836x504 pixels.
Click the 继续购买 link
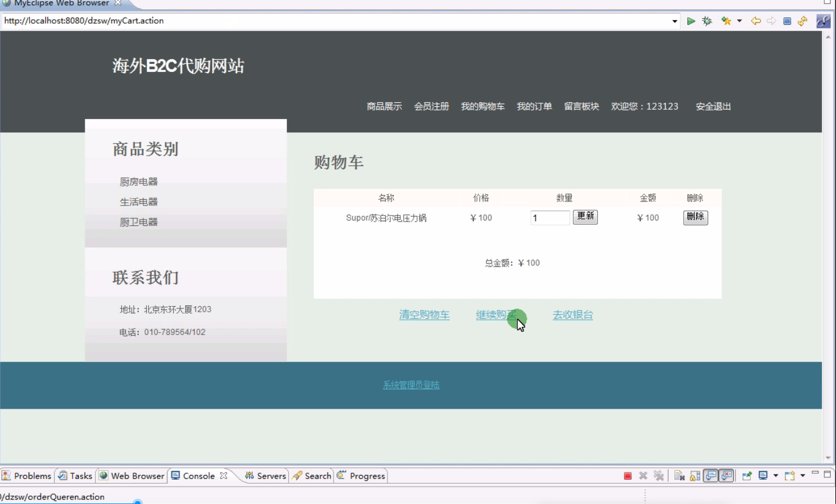coord(496,315)
